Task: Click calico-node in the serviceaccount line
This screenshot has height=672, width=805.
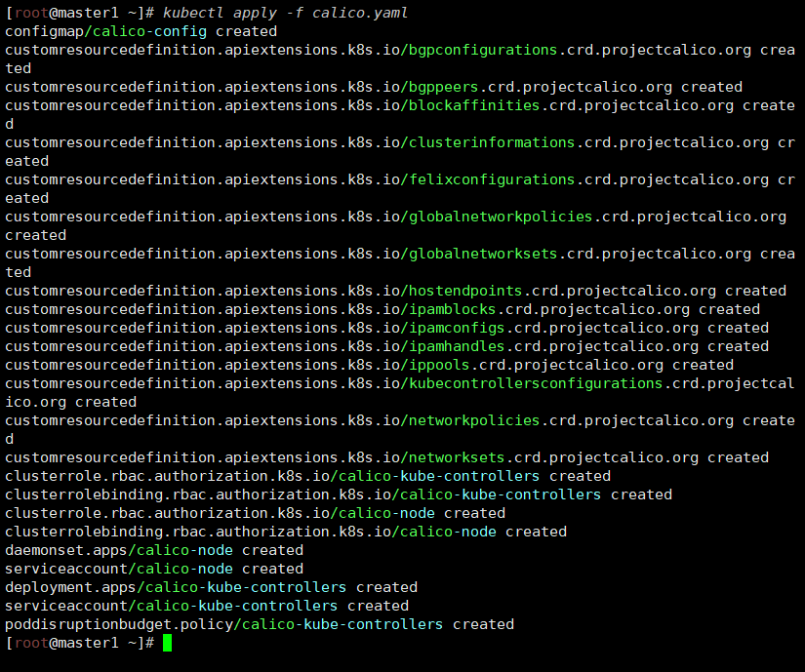Action: click(184, 569)
